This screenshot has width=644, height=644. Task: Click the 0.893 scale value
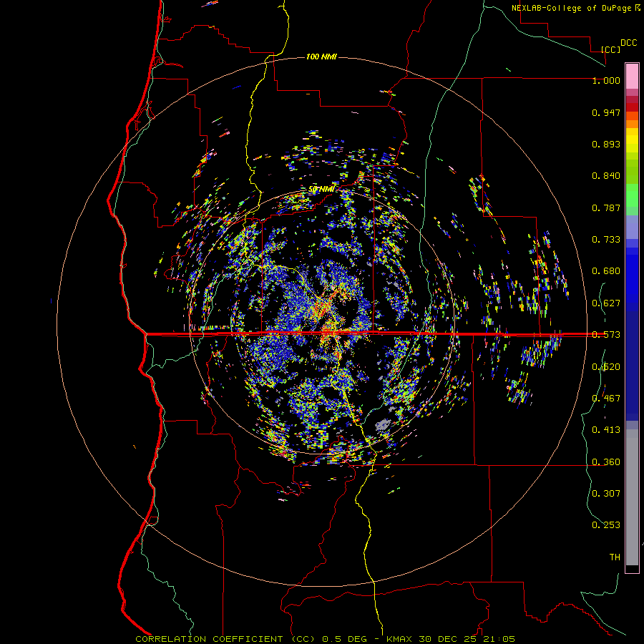[606, 144]
